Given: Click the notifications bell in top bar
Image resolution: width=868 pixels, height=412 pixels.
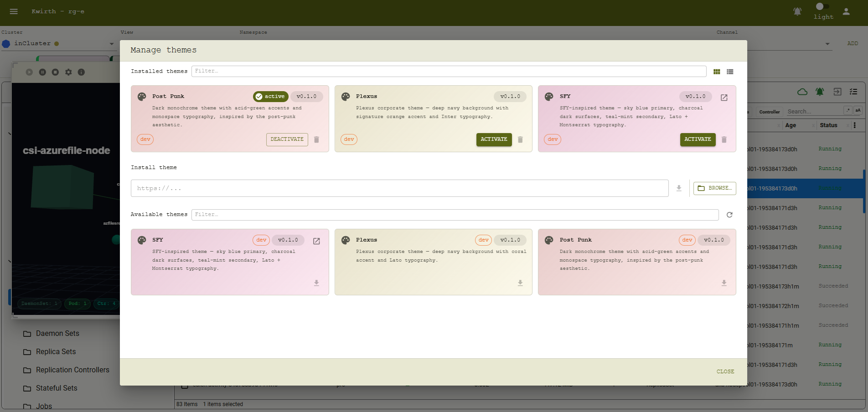Looking at the screenshot, I should pyautogui.click(x=797, y=11).
